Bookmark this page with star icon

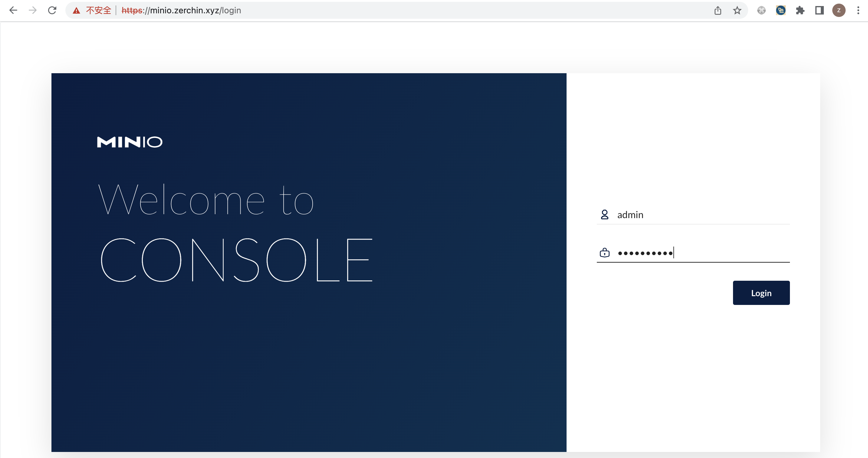[x=737, y=11]
